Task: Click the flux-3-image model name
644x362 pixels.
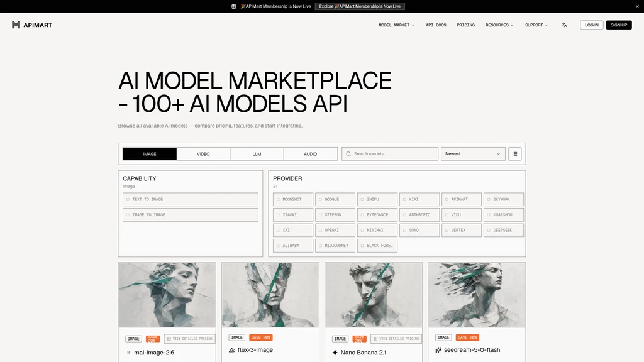Action: (255, 350)
